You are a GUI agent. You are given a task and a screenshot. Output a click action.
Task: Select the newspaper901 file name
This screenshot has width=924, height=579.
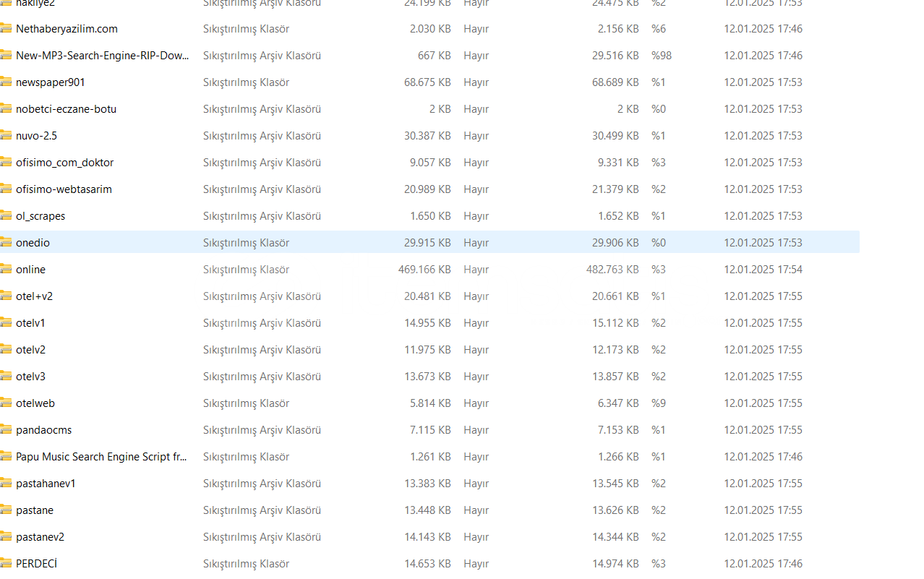51,82
